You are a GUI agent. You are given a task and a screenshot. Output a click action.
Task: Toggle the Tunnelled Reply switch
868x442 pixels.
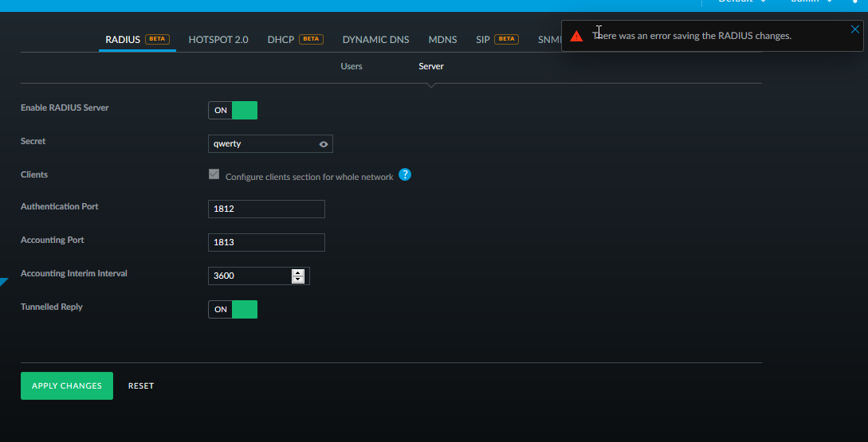pos(233,309)
